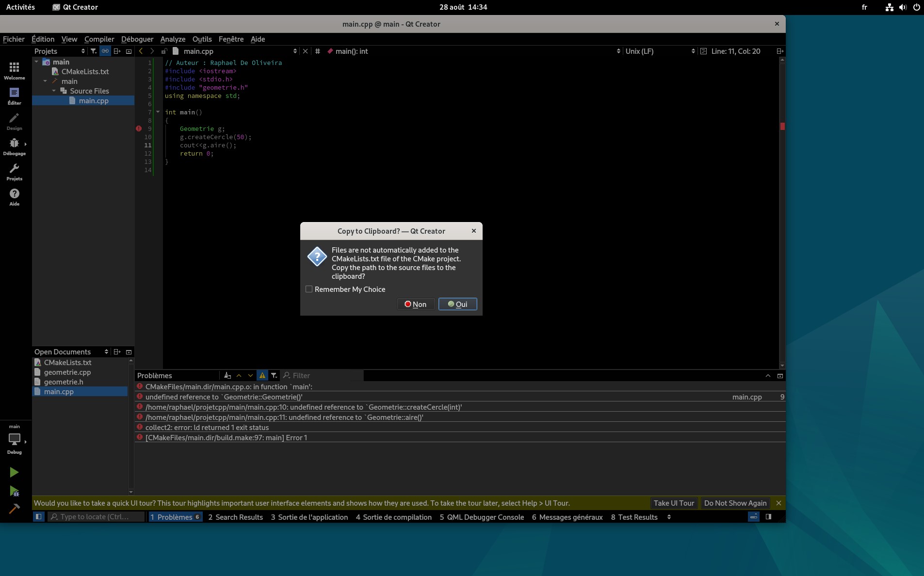The image size is (924, 576).
Task: Click the preprocessor # icon in editor toolbar
Action: click(318, 51)
